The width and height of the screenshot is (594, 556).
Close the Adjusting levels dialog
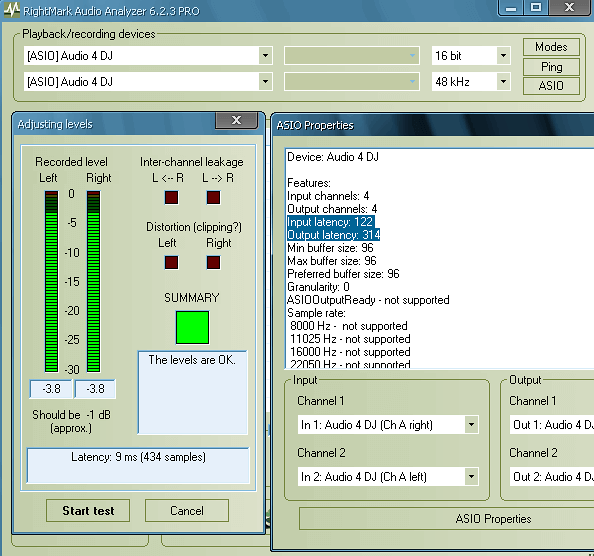coord(237,120)
